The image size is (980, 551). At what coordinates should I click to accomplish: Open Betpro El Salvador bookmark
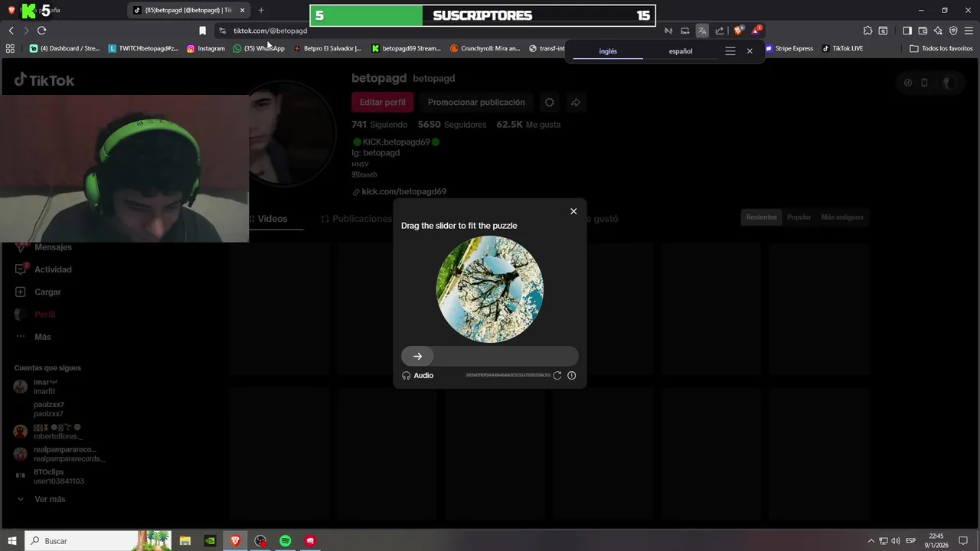[x=327, y=48]
